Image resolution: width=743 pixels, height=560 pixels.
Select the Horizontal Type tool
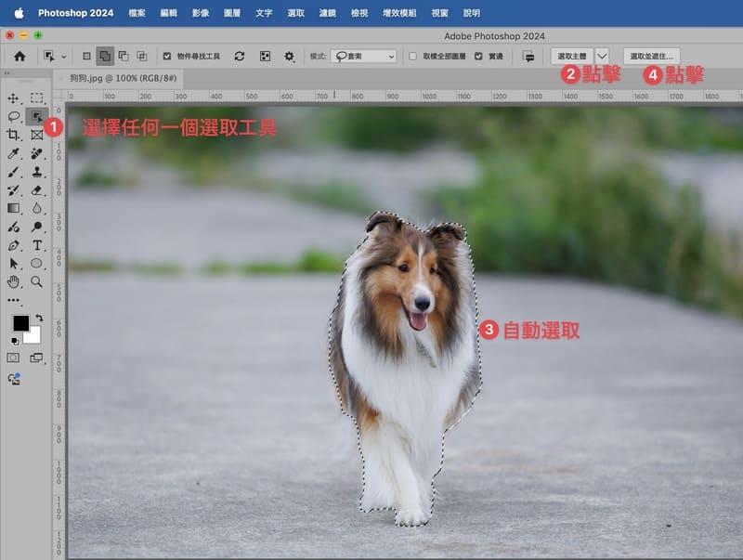tap(36, 245)
